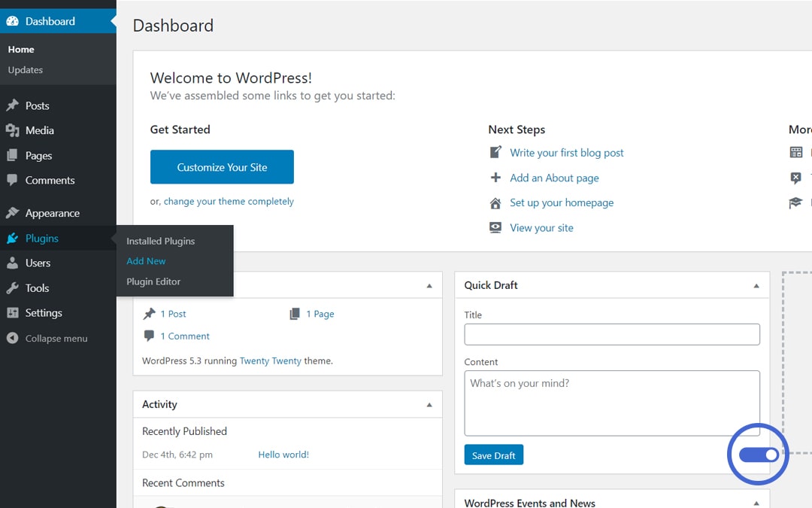Open Set up your homepage link

click(562, 202)
